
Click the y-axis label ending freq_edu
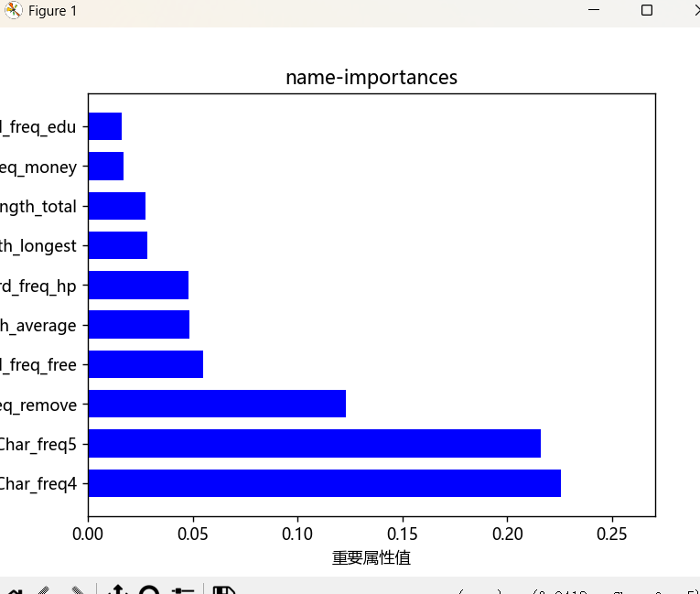(38, 127)
